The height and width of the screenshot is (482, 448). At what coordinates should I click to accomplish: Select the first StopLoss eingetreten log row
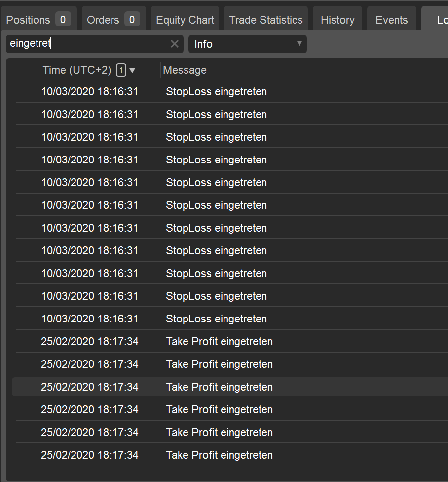click(216, 92)
